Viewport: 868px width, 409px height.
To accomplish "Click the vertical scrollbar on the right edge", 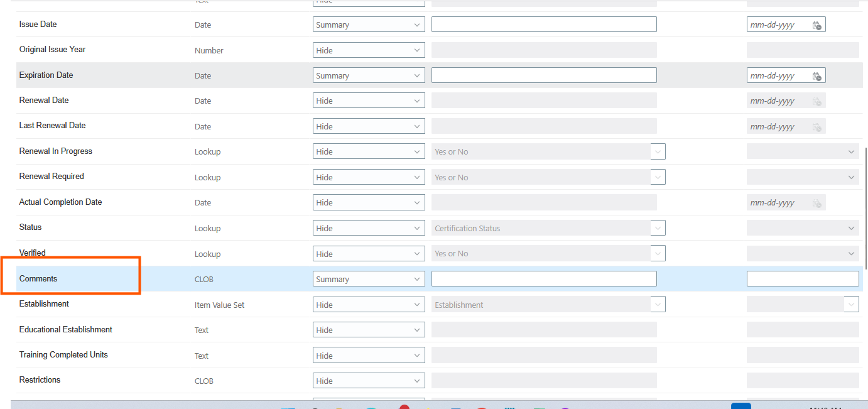I will pyautogui.click(x=866, y=207).
